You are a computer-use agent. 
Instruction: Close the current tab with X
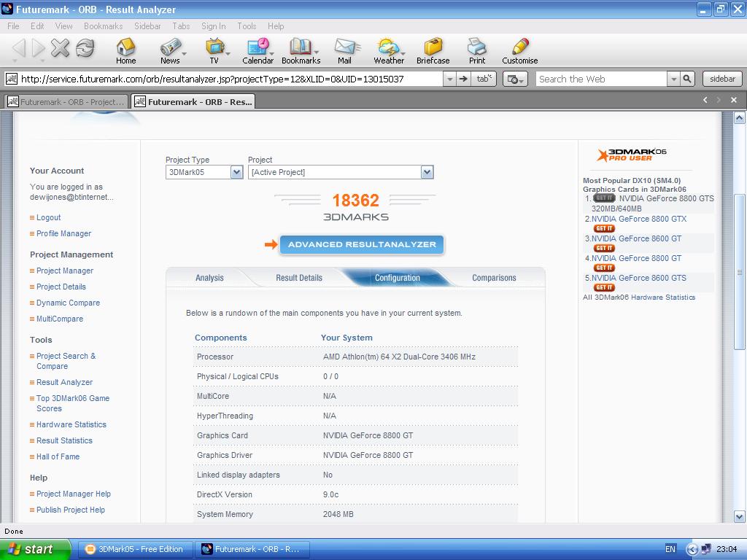[x=734, y=100]
